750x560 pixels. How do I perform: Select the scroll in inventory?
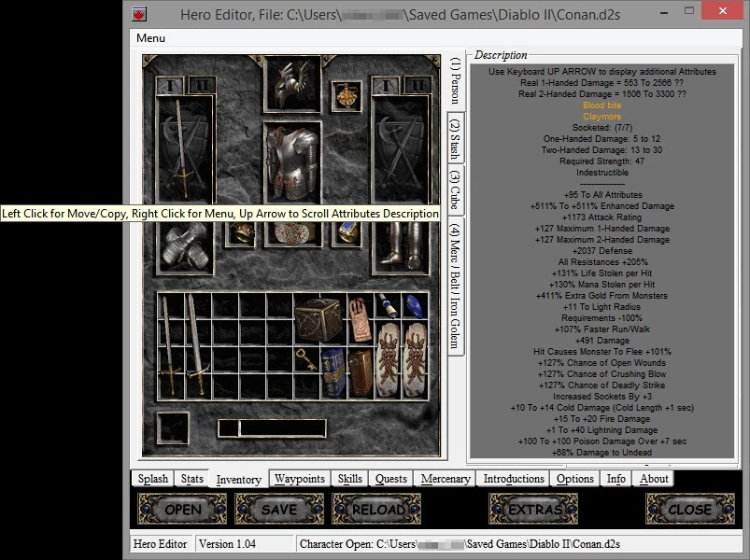[x=388, y=306]
